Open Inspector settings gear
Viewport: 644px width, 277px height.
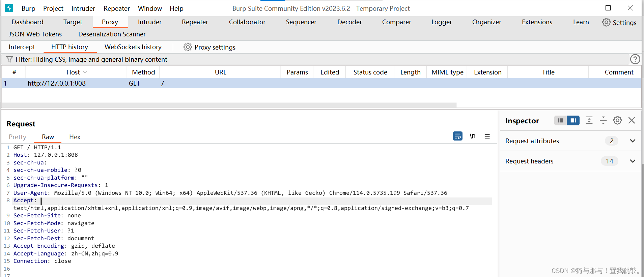(617, 120)
